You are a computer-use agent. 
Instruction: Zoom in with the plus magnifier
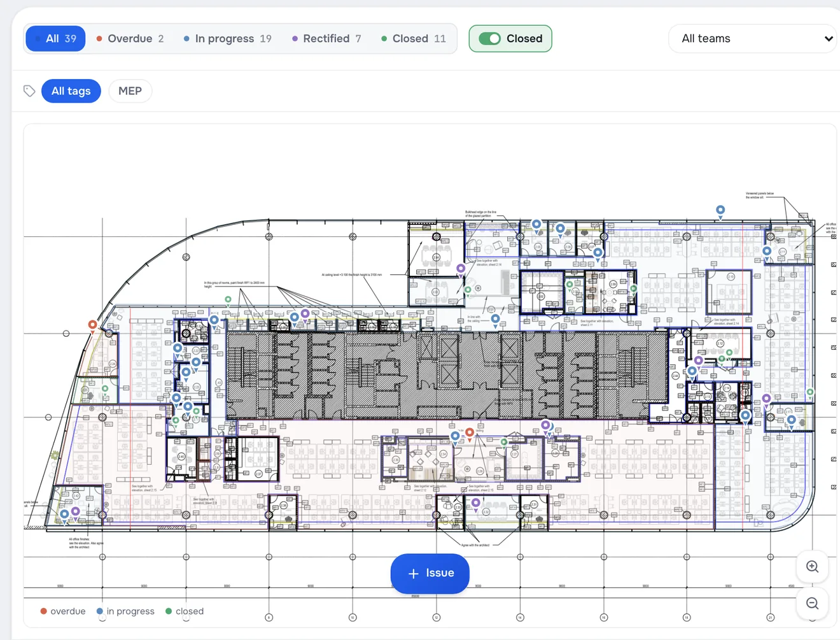812,567
